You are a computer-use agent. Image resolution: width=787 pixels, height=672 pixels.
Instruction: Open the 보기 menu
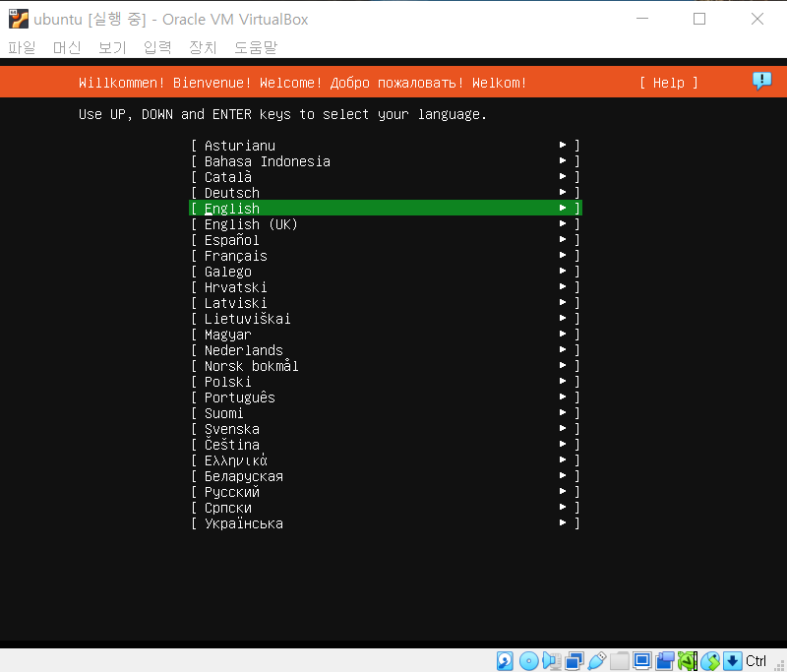tap(112, 47)
